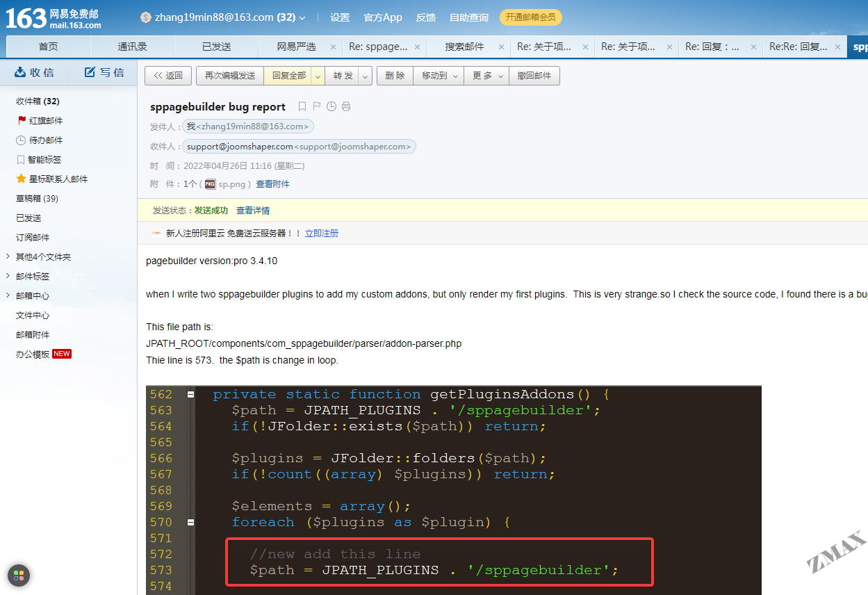Close the Re: 回复：... tab
Image resolution: width=868 pixels, height=595 pixels.
753,47
